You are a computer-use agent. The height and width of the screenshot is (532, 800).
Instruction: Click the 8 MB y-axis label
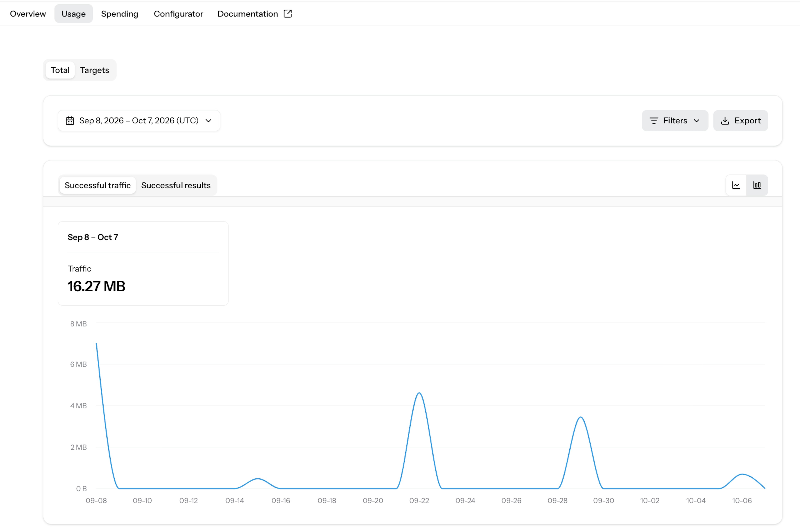[x=78, y=324]
